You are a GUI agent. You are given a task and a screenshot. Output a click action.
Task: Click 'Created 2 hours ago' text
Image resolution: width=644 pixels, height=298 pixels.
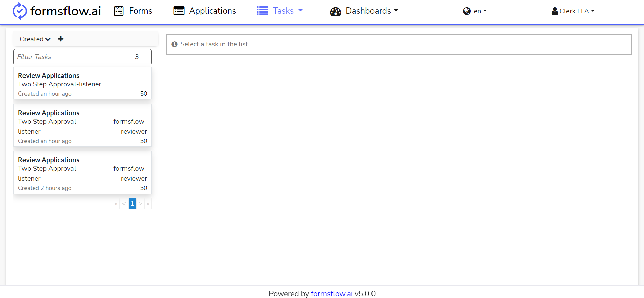[45, 188]
